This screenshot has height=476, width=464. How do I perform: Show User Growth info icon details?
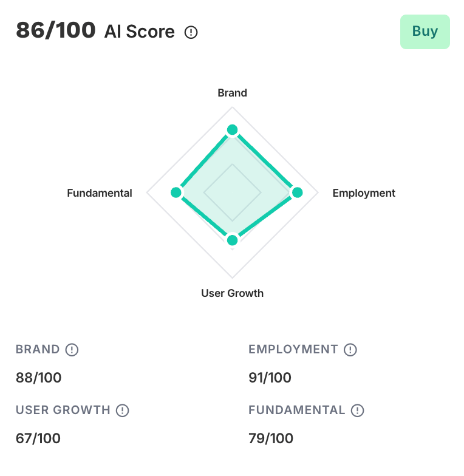[123, 410]
